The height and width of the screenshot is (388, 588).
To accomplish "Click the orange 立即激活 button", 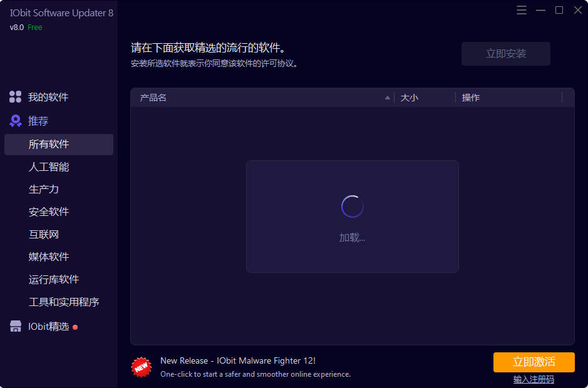I will (534, 362).
